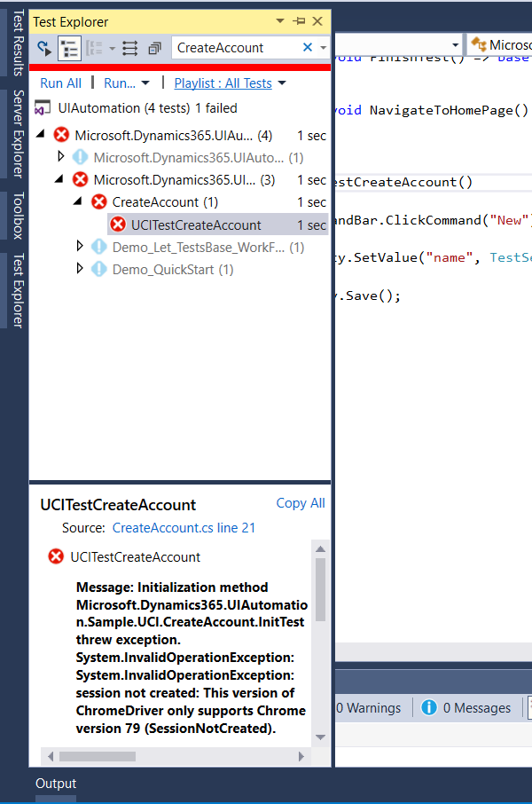Click the error icon in details pane
The width and height of the screenshot is (532, 804).
[x=56, y=556]
